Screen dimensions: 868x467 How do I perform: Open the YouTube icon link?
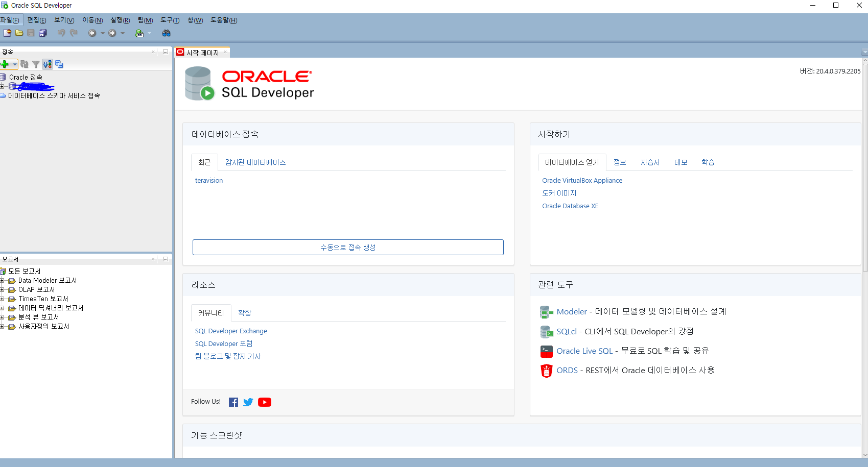pyautogui.click(x=265, y=402)
